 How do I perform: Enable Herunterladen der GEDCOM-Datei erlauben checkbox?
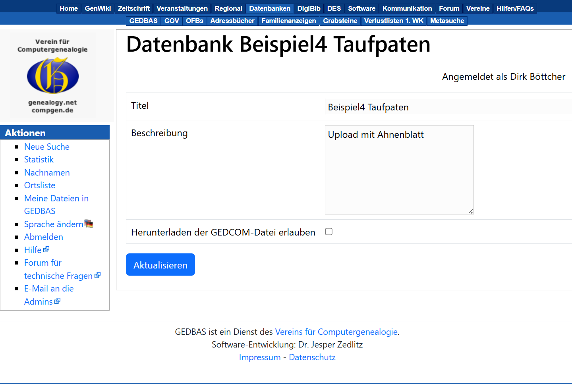(x=329, y=232)
